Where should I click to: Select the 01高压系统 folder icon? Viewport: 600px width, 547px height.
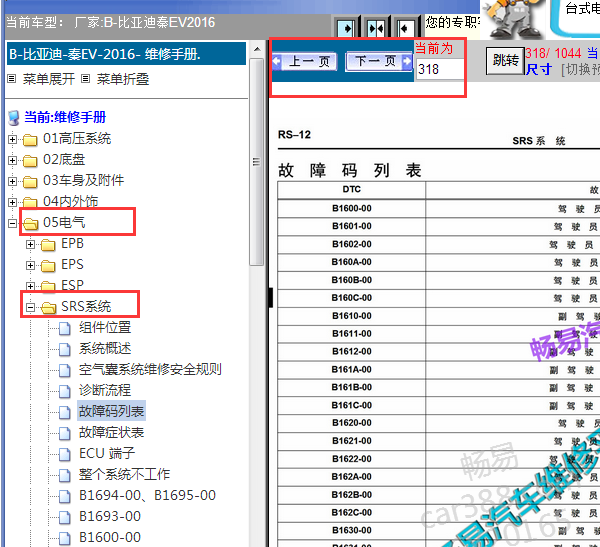(x=30, y=140)
